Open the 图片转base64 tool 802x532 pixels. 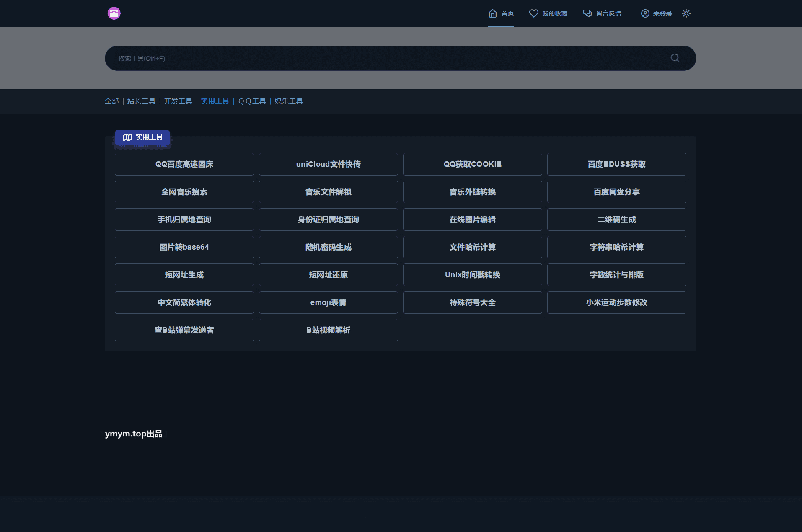point(184,247)
